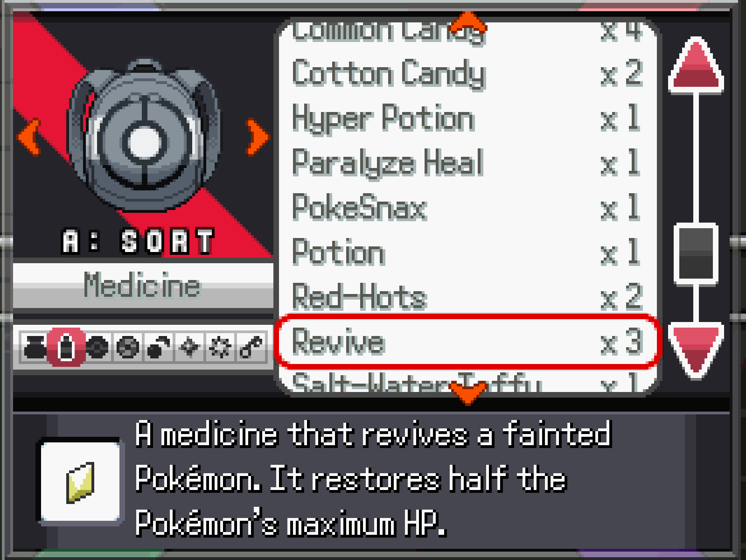Pick Cotton Candy from the list
The image size is (746, 560).
pos(468,74)
